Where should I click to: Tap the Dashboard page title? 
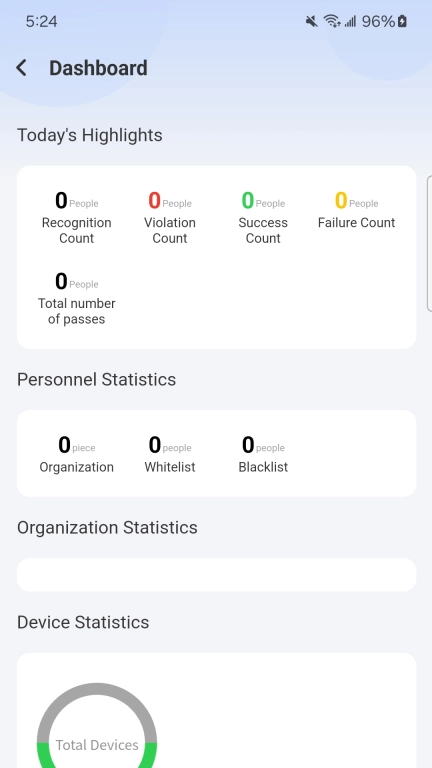click(98, 68)
